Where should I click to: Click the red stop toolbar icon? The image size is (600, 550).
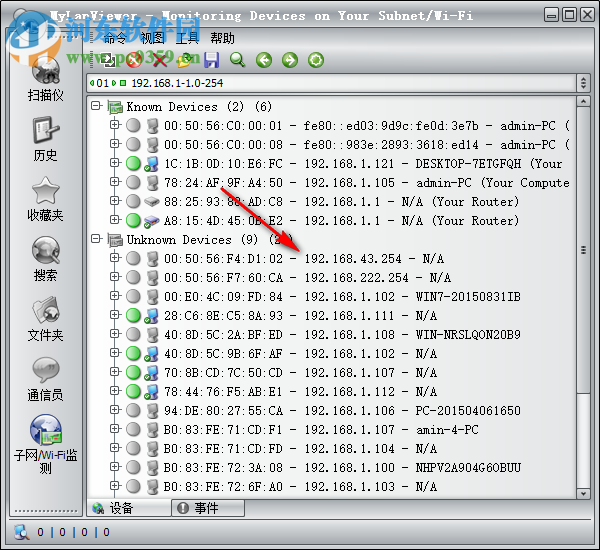pyautogui.click(x=134, y=60)
